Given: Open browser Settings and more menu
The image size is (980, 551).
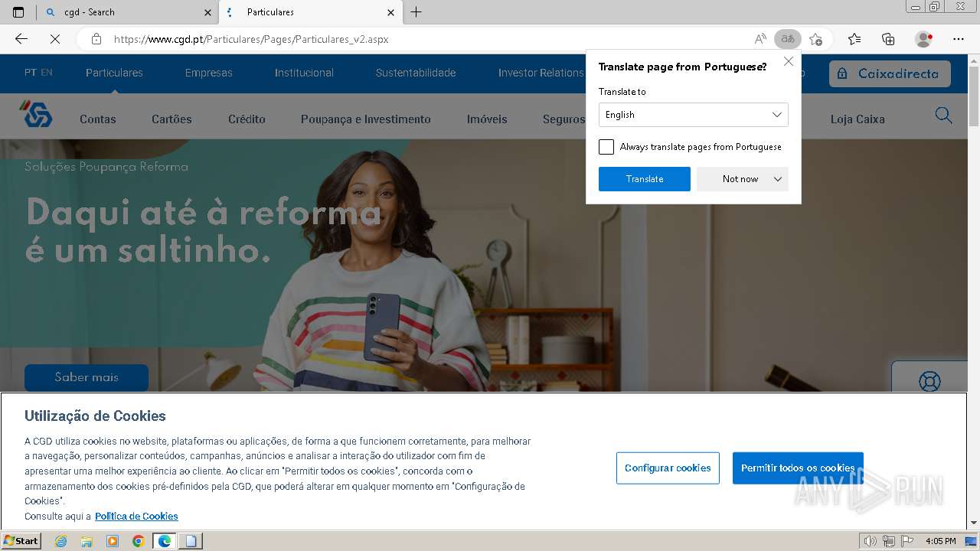Looking at the screenshot, I should (x=959, y=39).
